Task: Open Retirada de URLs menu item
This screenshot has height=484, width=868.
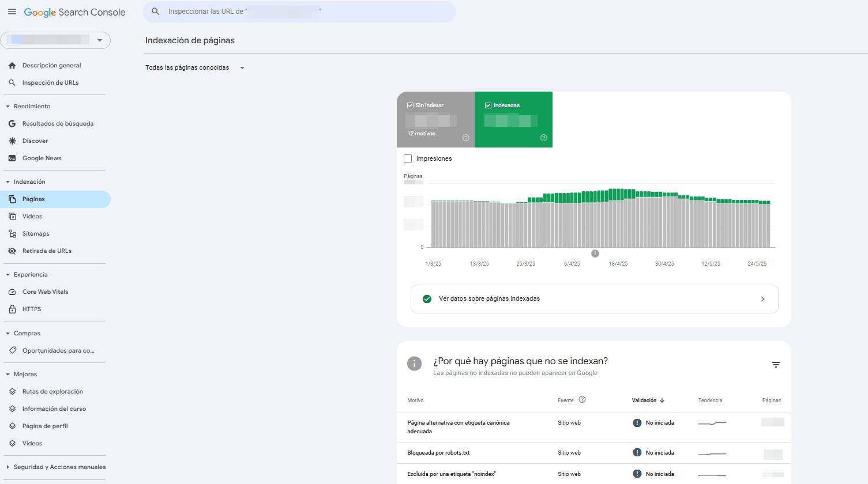Action: click(x=55, y=251)
